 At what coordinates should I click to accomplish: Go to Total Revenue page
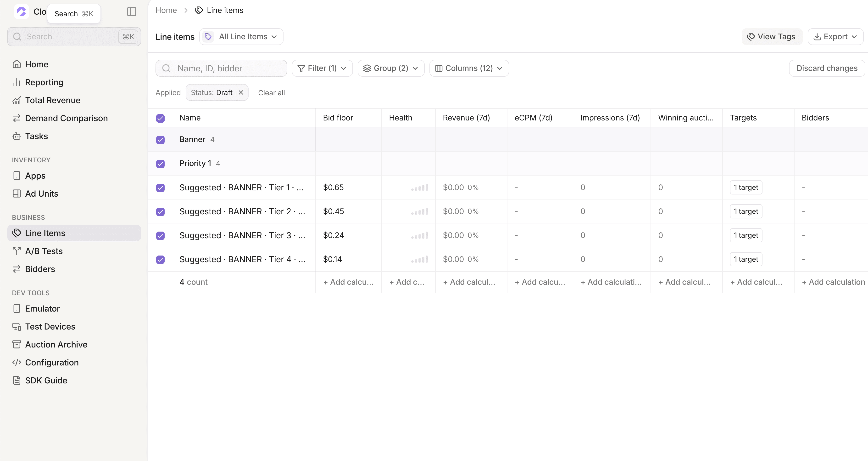74,100
